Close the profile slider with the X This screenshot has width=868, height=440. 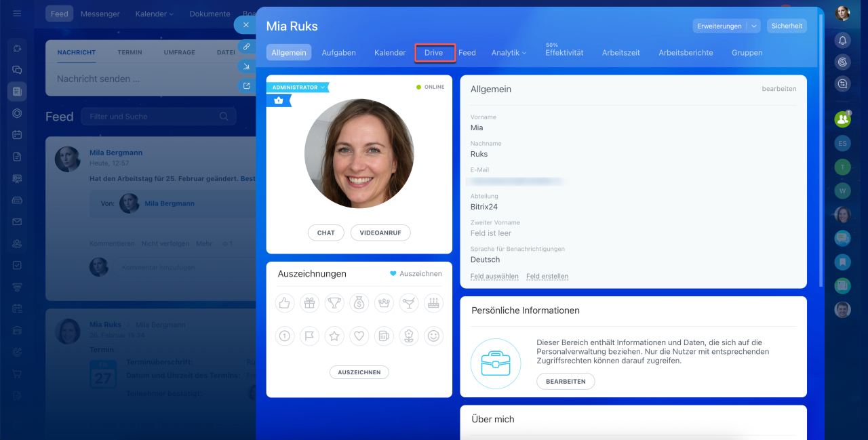pyautogui.click(x=245, y=24)
